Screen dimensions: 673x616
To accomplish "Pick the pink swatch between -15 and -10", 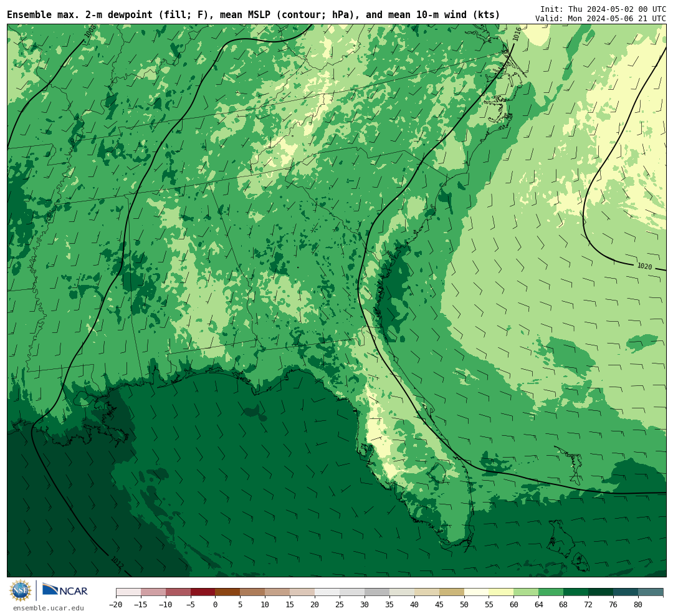I will [x=153, y=592].
